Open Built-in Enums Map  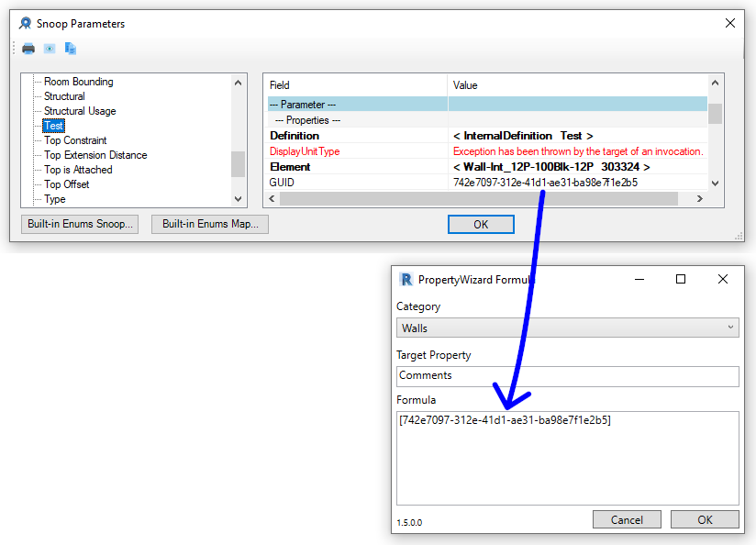click(x=210, y=224)
